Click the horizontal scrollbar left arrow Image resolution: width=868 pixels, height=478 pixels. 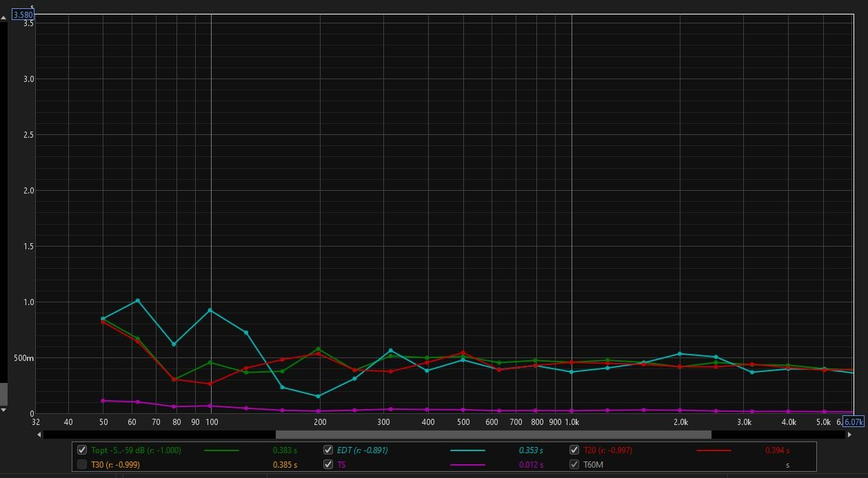coord(39,435)
